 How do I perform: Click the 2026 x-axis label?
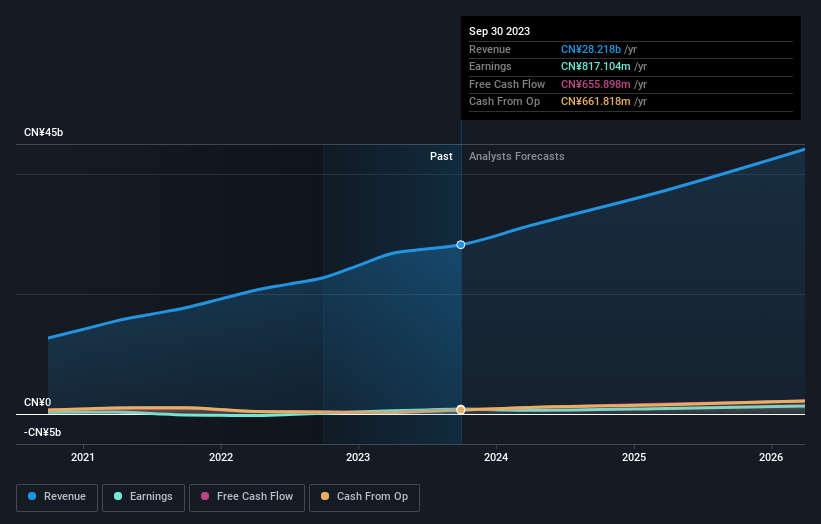(771, 457)
